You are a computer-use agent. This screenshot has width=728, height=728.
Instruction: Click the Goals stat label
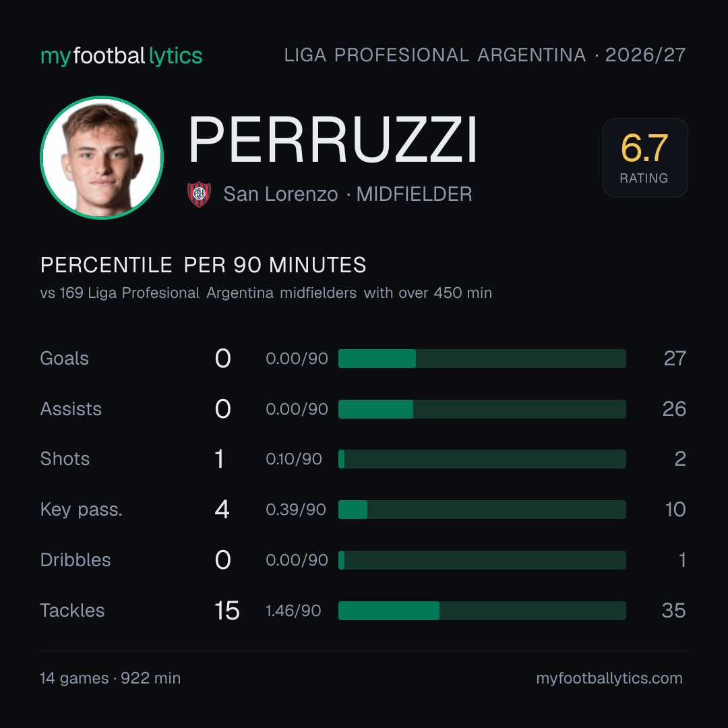tap(64, 359)
